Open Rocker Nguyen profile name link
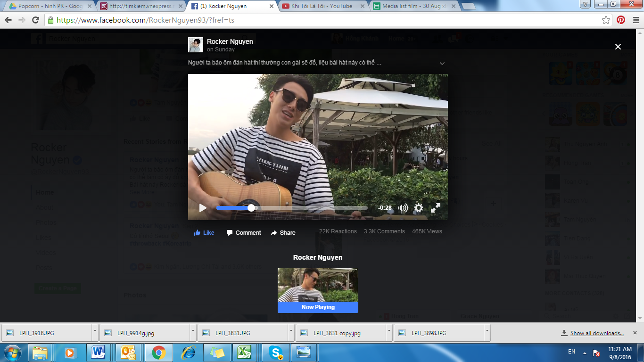The width and height of the screenshot is (644, 362). [x=230, y=41]
